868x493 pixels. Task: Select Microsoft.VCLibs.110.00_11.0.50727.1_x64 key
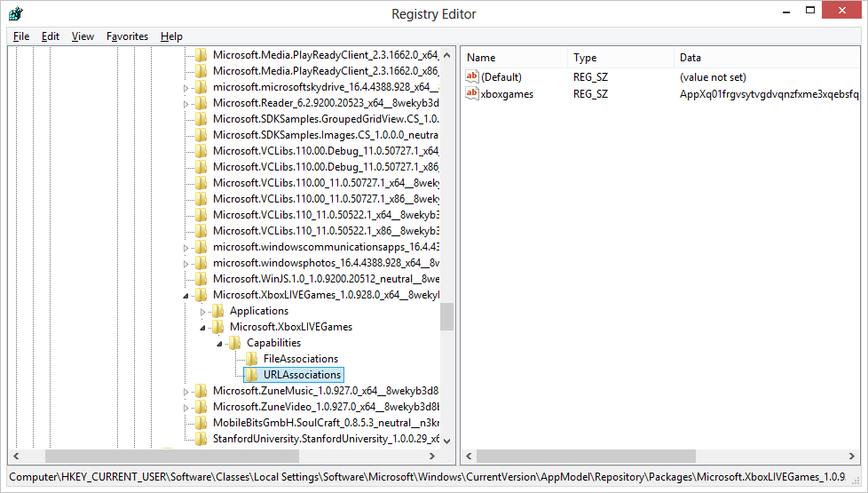pyautogui.click(x=326, y=183)
